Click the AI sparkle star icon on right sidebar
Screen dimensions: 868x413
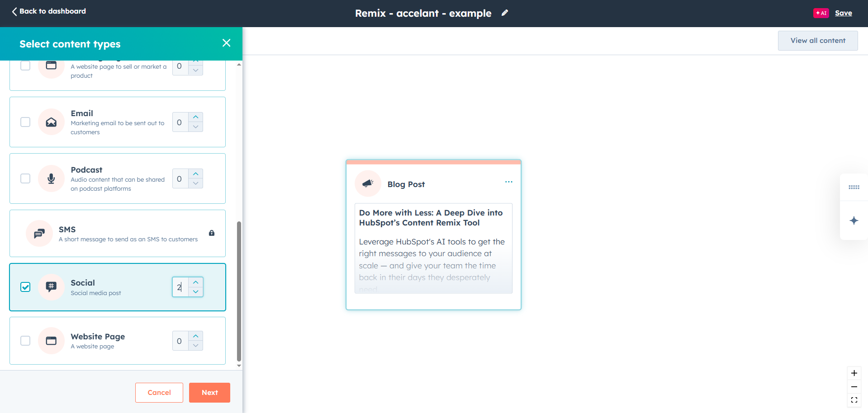click(854, 221)
